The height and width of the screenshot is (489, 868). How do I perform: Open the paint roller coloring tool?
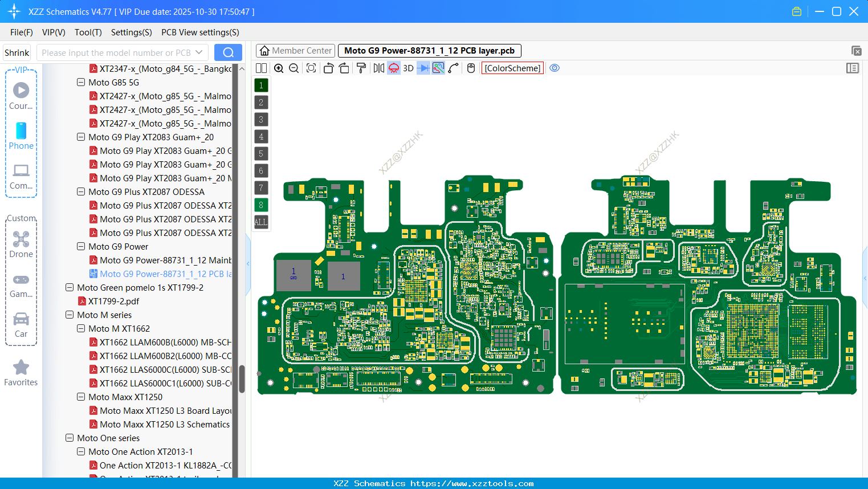coord(361,68)
